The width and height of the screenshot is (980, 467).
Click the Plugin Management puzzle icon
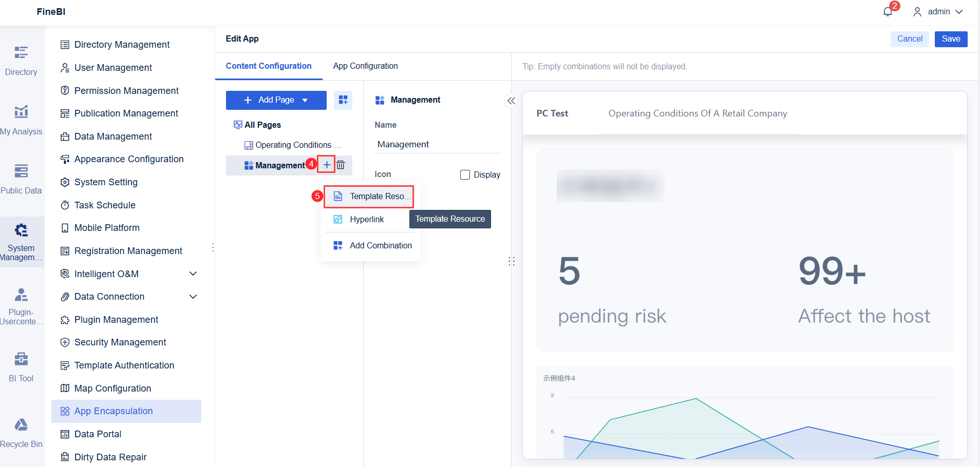[65, 320]
